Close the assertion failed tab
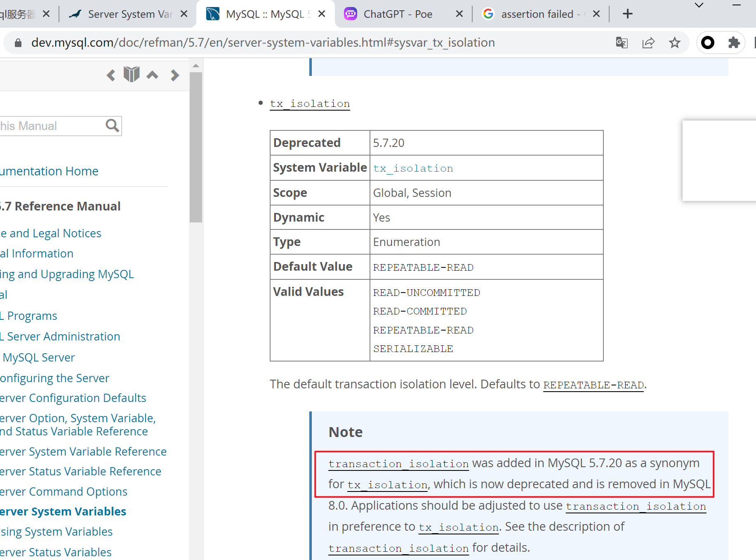 click(x=596, y=14)
